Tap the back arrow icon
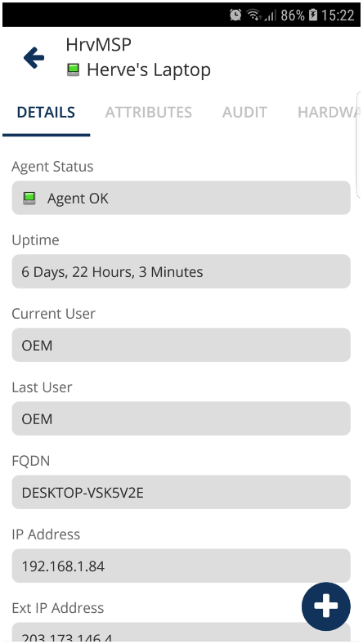Image resolution: width=363 pixels, height=644 pixels. click(34, 57)
